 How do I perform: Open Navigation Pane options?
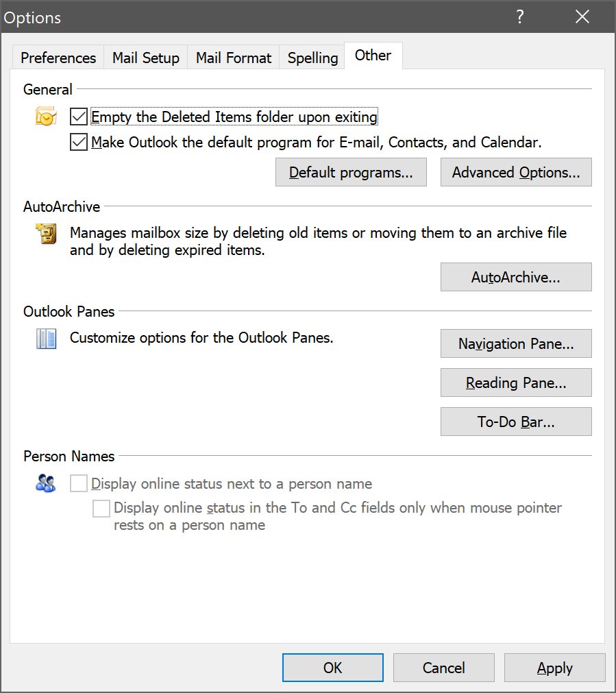click(x=516, y=343)
